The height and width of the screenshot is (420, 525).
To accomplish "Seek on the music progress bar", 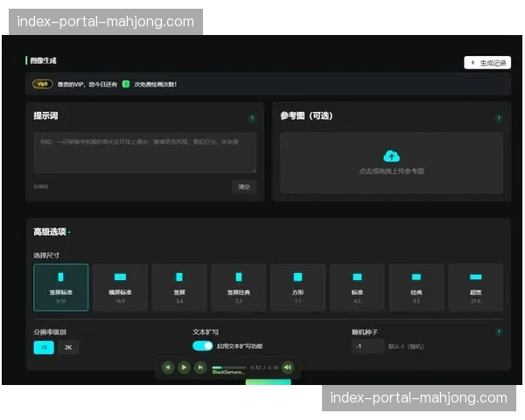I will [x=229, y=367].
